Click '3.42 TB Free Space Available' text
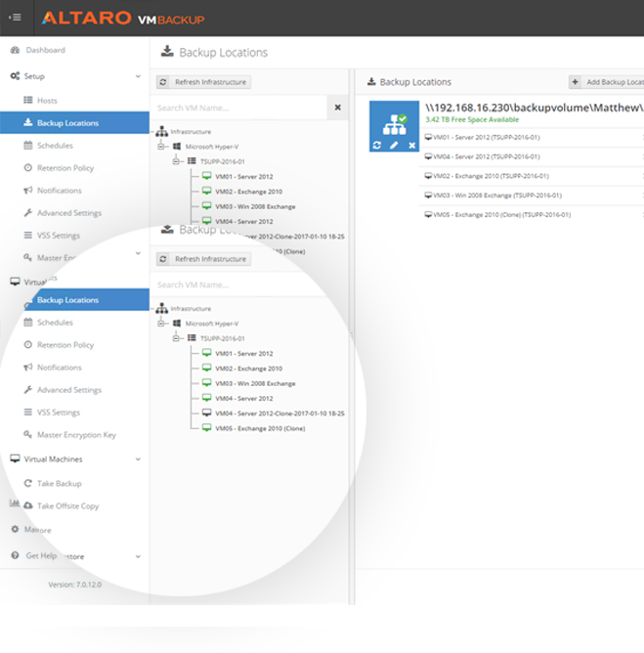This screenshot has width=644, height=653. pyautogui.click(x=472, y=120)
